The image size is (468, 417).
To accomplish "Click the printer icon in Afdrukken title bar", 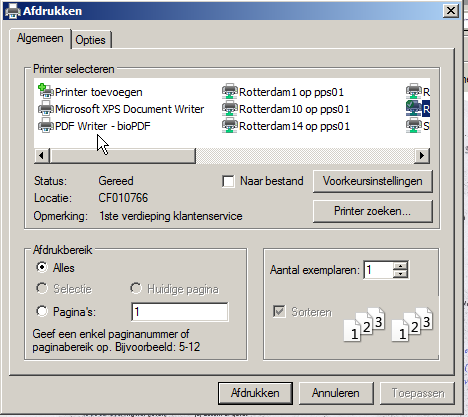I will [x=13, y=11].
